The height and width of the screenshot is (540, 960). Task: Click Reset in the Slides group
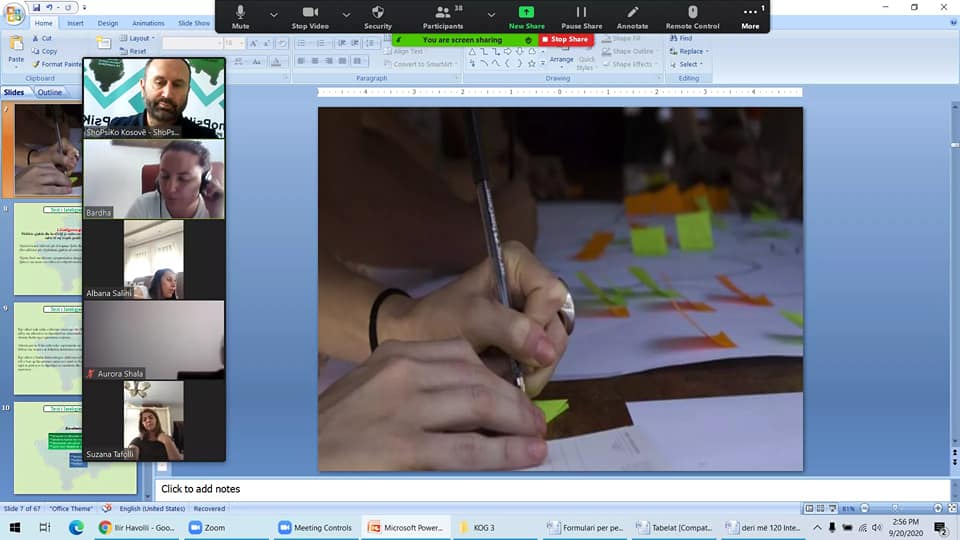click(133, 51)
